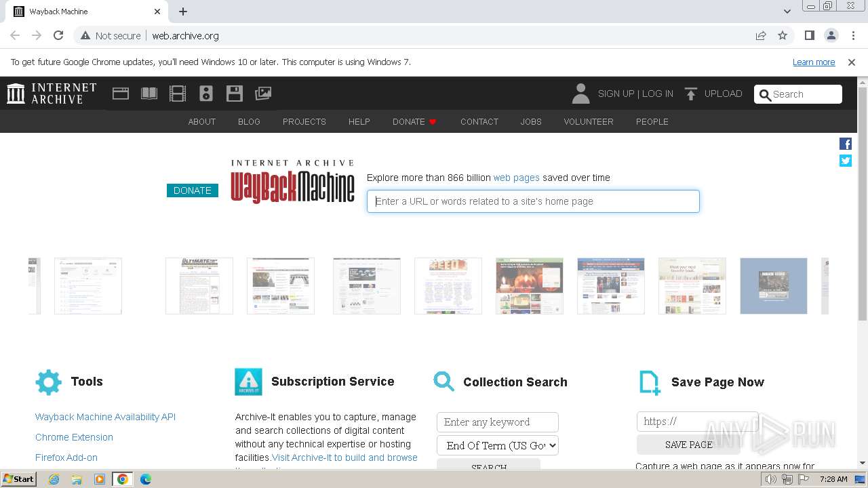The height and width of the screenshot is (488, 868).
Task: Open the BLOG menu item
Action: point(249,122)
